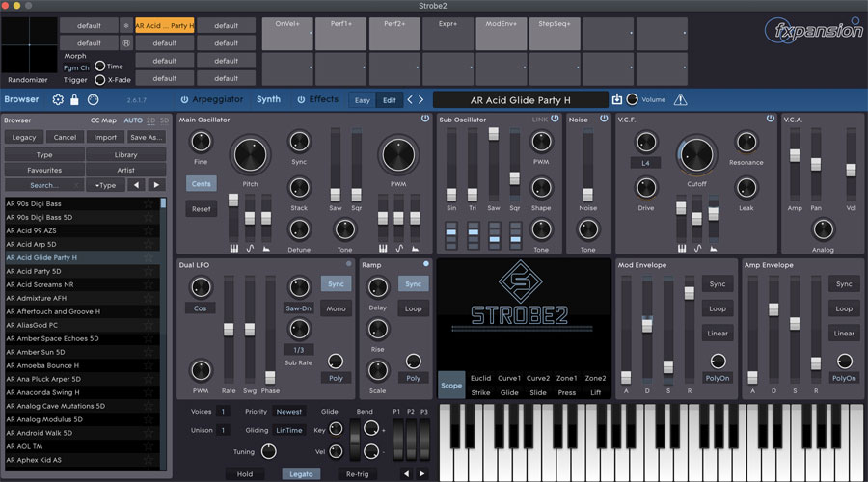
Task: Click browser next arrow button
Action: 156,185
